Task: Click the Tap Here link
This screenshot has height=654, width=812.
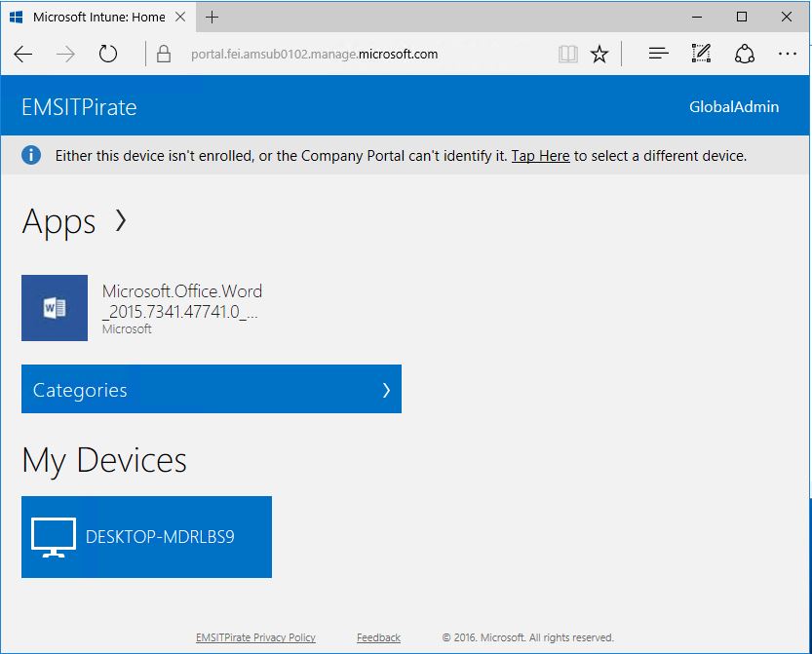Action: point(540,156)
